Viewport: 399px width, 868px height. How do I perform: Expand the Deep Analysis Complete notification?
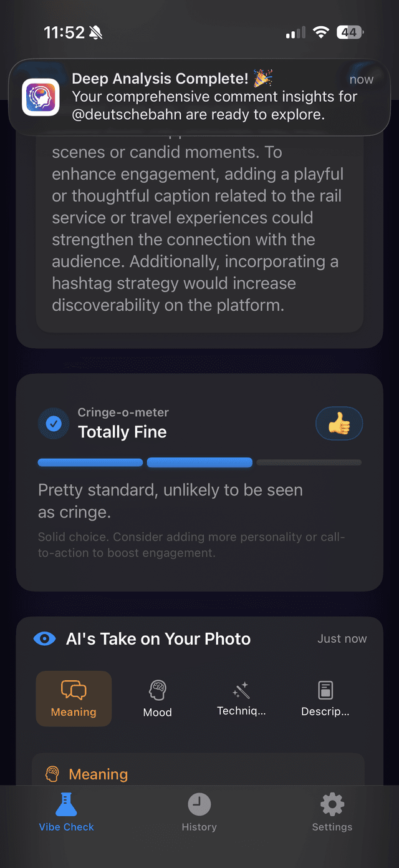pos(199,97)
